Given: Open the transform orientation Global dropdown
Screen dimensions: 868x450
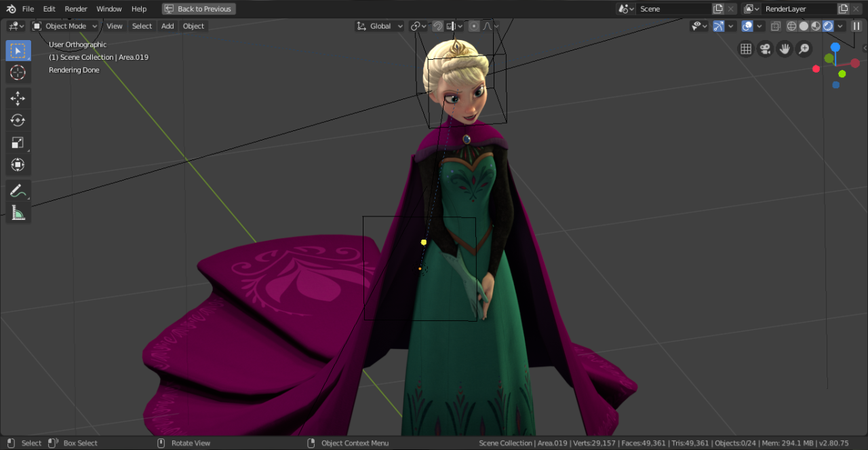Looking at the screenshot, I should coord(380,26).
